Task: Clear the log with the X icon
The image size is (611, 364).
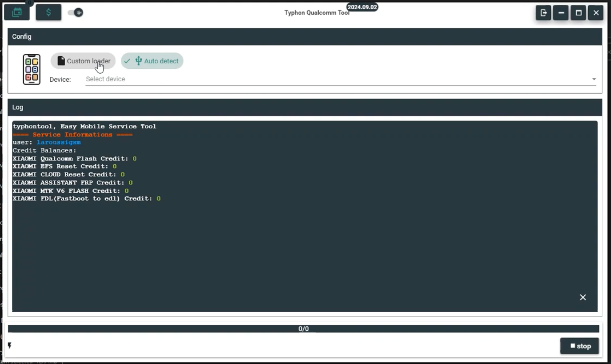Action: point(583,297)
